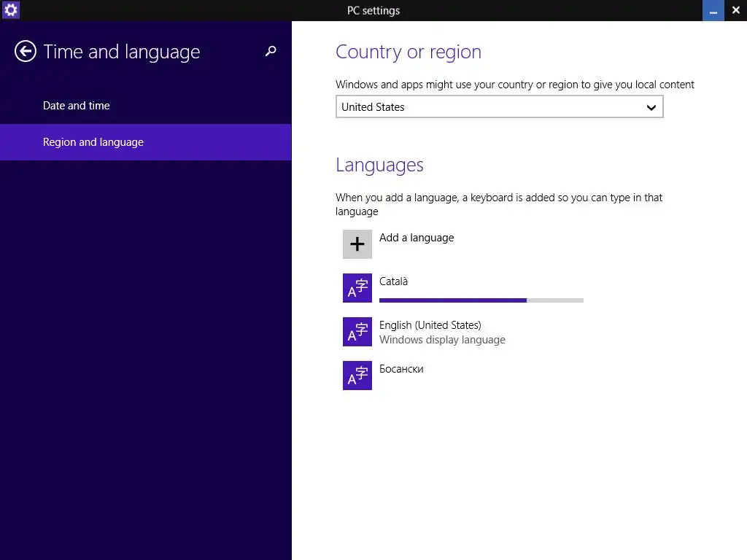747x560 pixels.
Task: Click the Add a language label
Action: pyautogui.click(x=417, y=238)
